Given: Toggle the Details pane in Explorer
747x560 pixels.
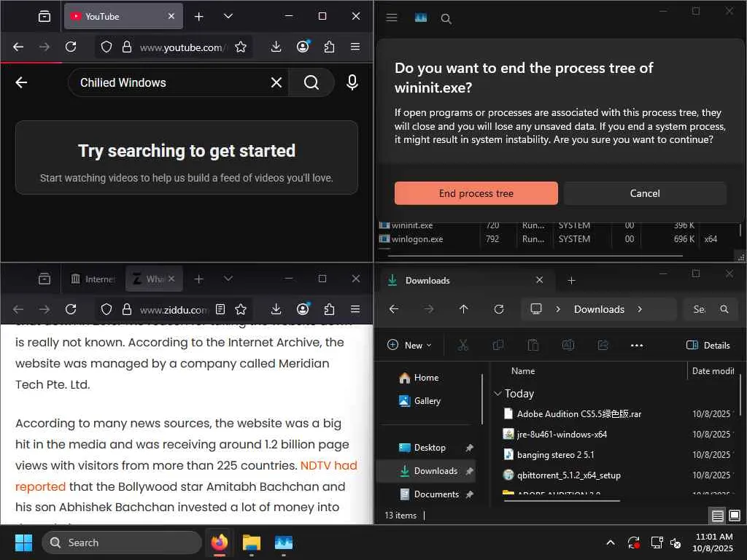Looking at the screenshot, I should click(708, 345).
